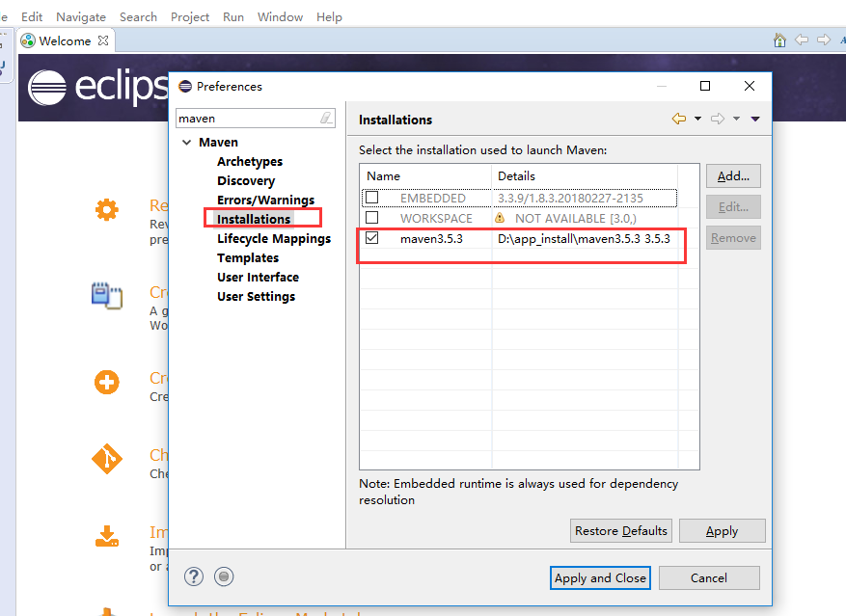This screenshot has width=846, height=616.
Task: Switch to the Welcome tab
Action: coord(65,41)
